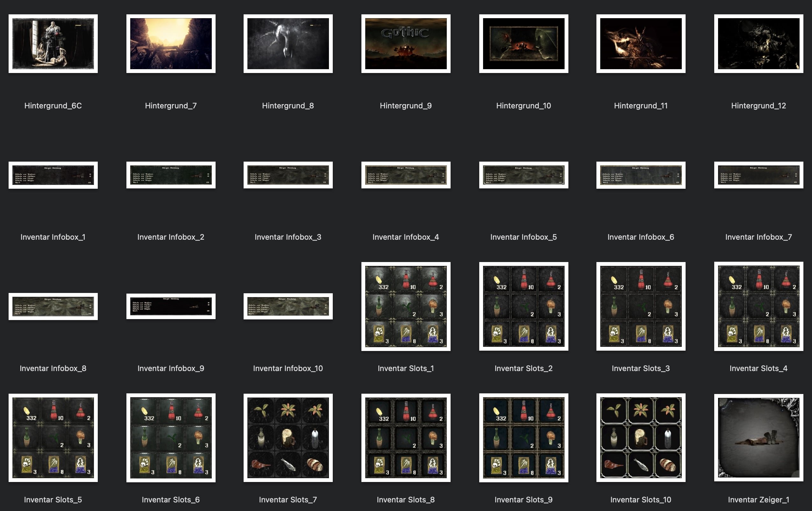
Task: Click the Hintergrund_11 fiery demon thumbnail
Action: (x=641, y=44)
